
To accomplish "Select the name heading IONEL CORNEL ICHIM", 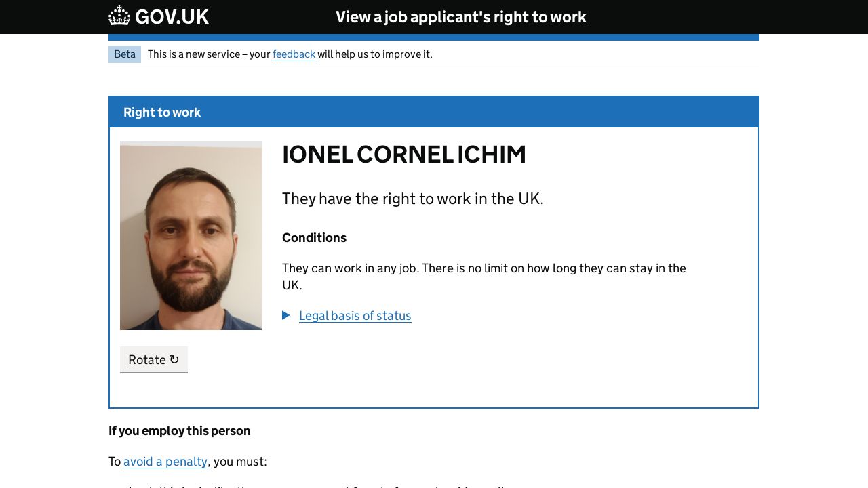I will 403,155.
